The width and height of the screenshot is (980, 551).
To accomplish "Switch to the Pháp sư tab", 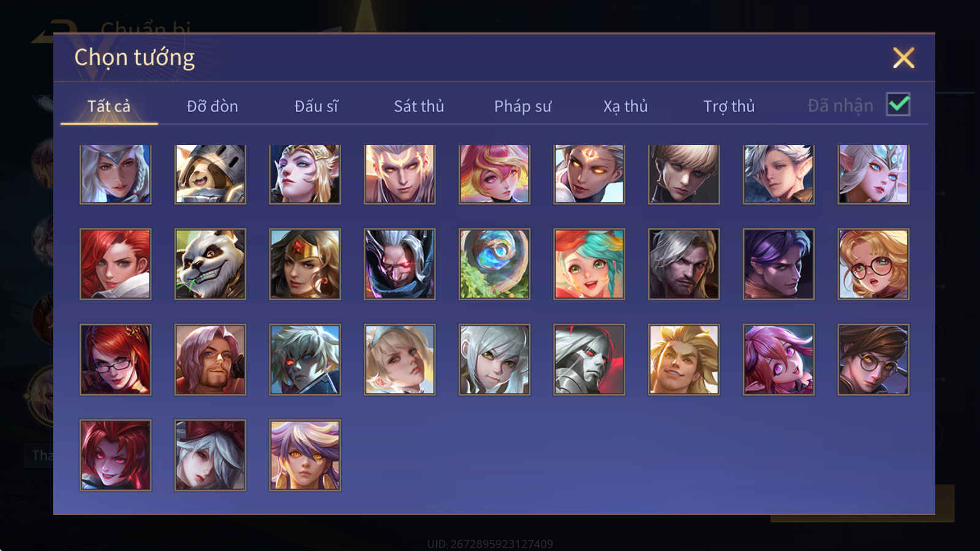I will 522,106.
